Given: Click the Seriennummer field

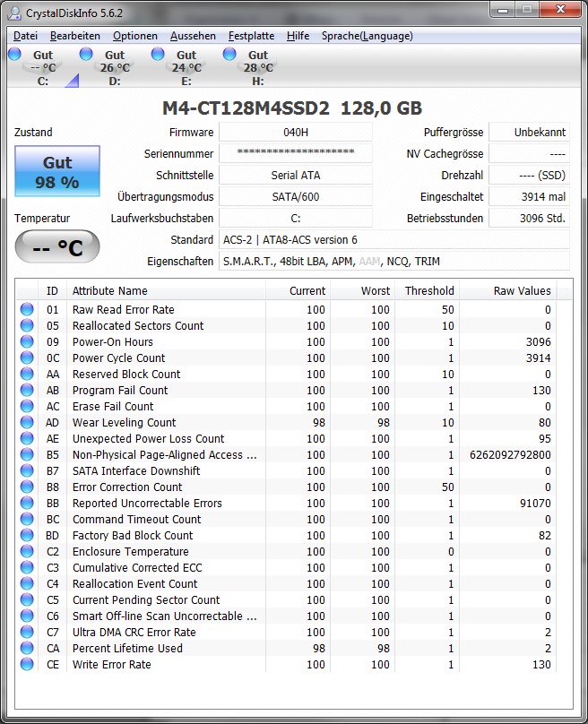Looking at the screenshot, I should click(296, 154).
